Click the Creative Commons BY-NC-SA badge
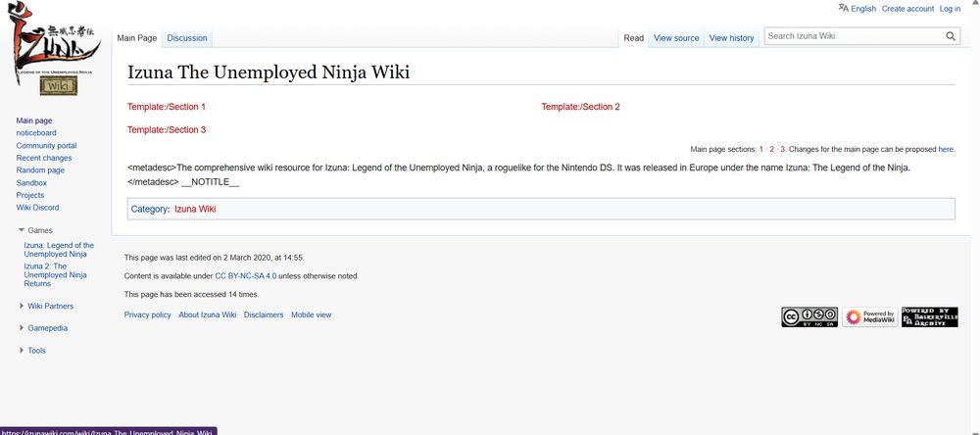Viewport: 980px width, 435px height. coord(808,316)
